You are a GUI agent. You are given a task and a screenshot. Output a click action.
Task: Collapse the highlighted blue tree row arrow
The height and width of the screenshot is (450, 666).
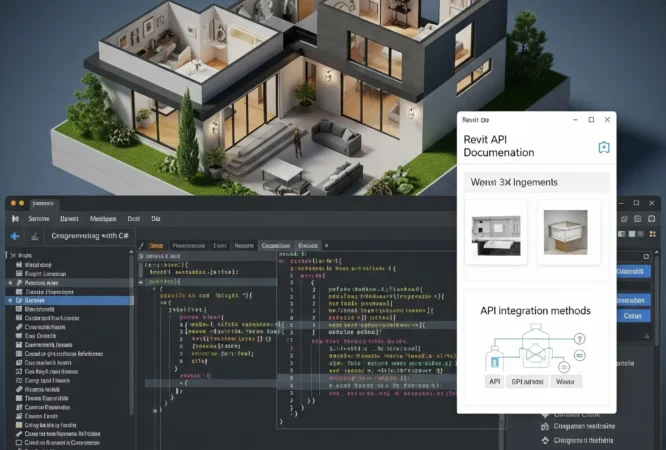[x=10, y=300]
